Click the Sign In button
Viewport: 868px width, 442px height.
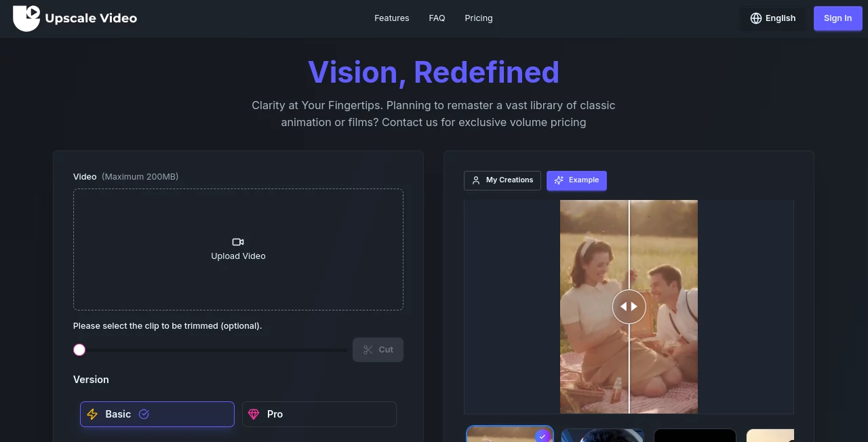[x=837, y=18]
